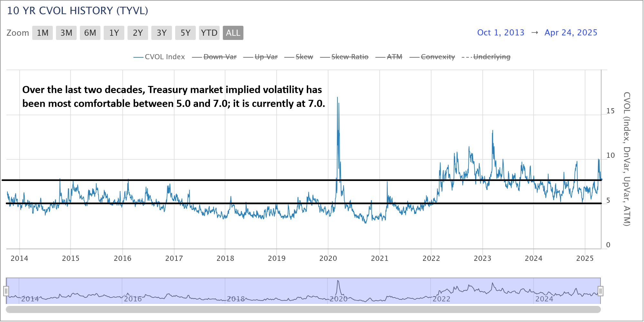Image resolution: width=644 pixels, height=322 pixels.
Task: Choose the 6M zoom button
Action: pyautogui.click(x=90, y=33)
